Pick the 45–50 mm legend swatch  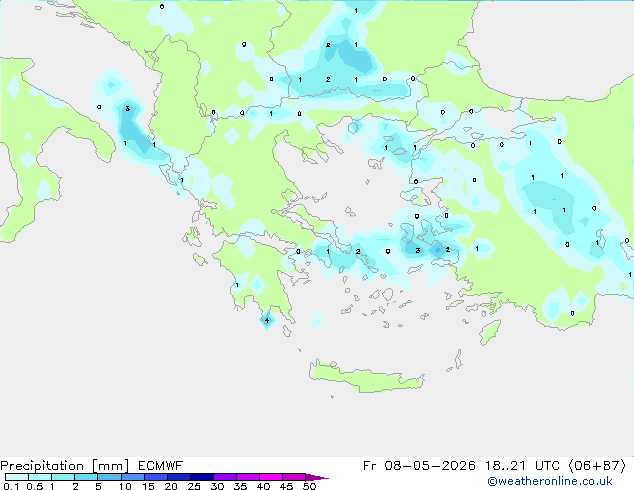tap(294, 477)
